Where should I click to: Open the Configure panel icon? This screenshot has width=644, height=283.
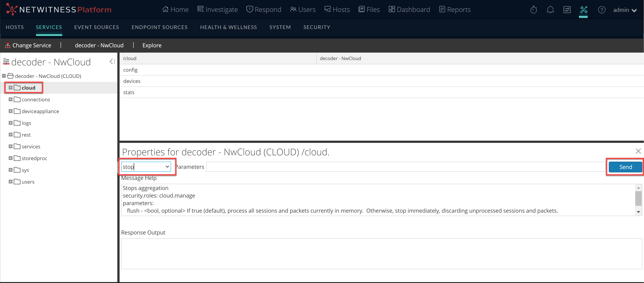(x=567, y=10)
